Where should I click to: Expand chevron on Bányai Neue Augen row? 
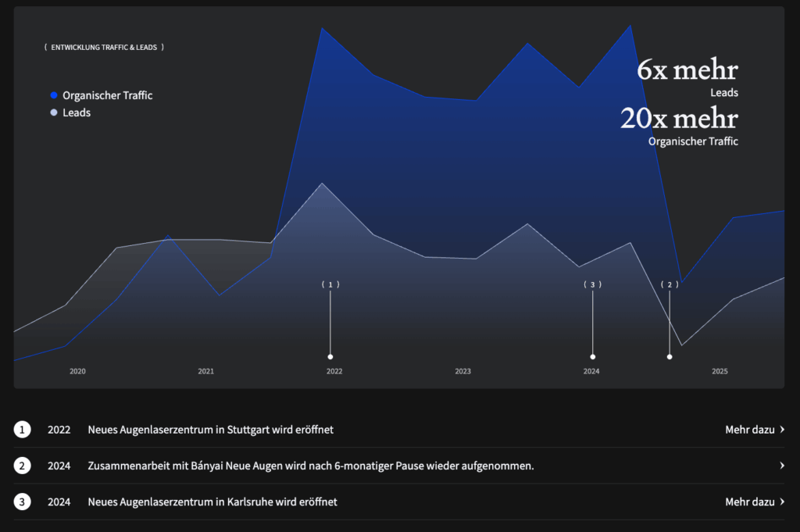782,466
